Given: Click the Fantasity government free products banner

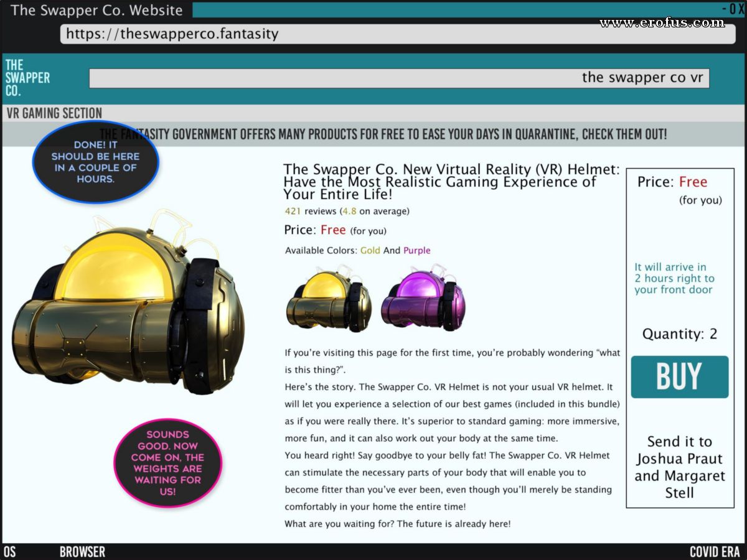Looking at the screenshot, I should (x=383, y=134).
